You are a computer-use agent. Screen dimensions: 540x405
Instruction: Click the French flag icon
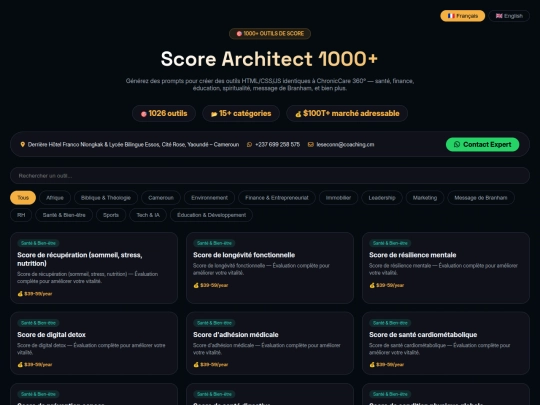pos(451,16)
